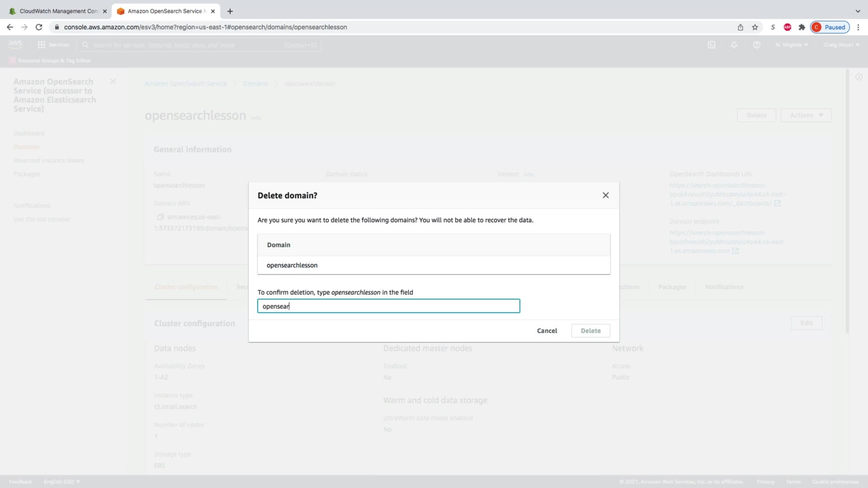Open a new browser tab with plus icon
This screenshot has height=488, width=868.
click(x=230, y=11)
